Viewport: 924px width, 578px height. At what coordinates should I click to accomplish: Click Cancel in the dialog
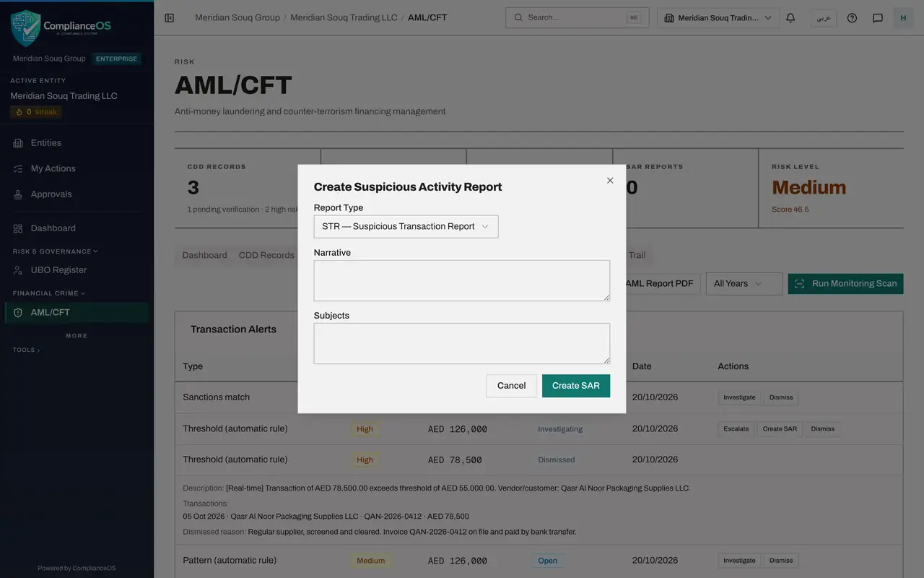click(x=511, y=386)
